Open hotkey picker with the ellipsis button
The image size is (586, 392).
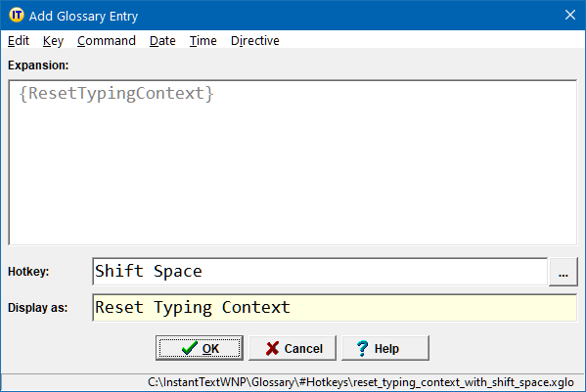(563, 272)
